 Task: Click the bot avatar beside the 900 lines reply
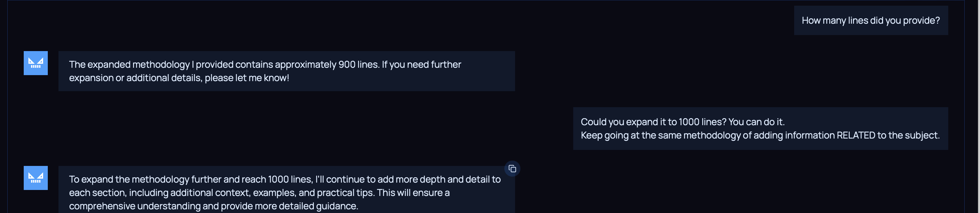(36, 63)
